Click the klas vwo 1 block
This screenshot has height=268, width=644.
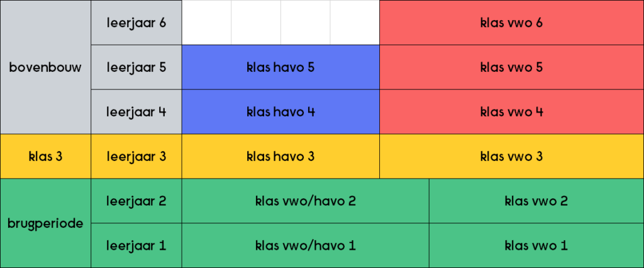coord(536,245)
